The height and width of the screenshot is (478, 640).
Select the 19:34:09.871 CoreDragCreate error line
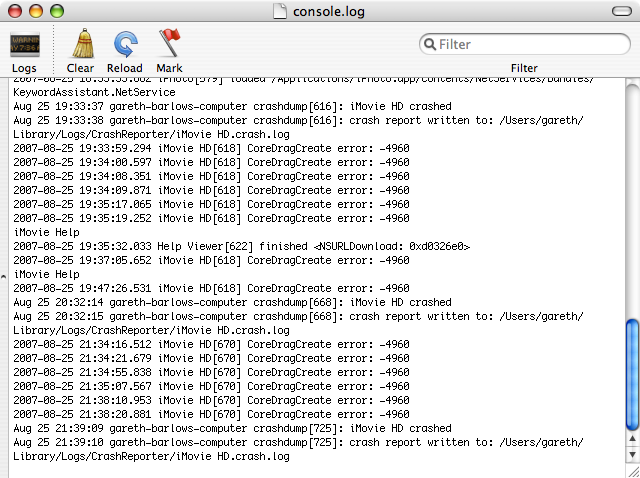211,190
